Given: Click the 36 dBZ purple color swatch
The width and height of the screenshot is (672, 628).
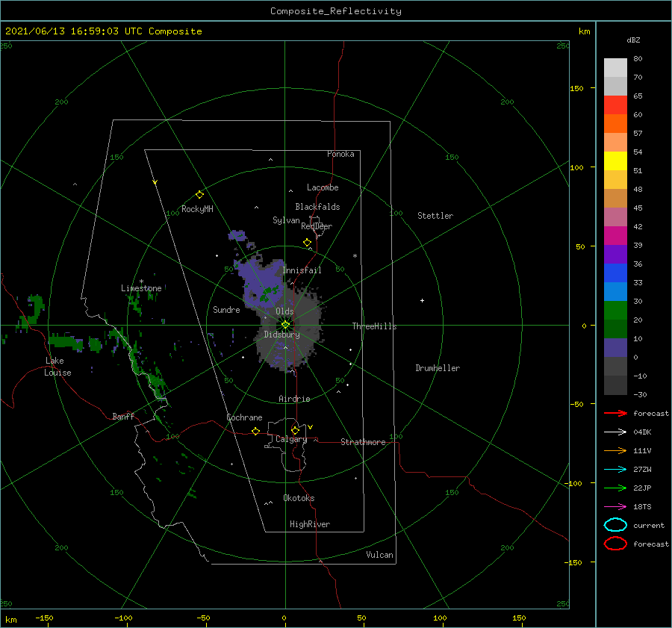Looking at the screenshot, I should point(615,254).
